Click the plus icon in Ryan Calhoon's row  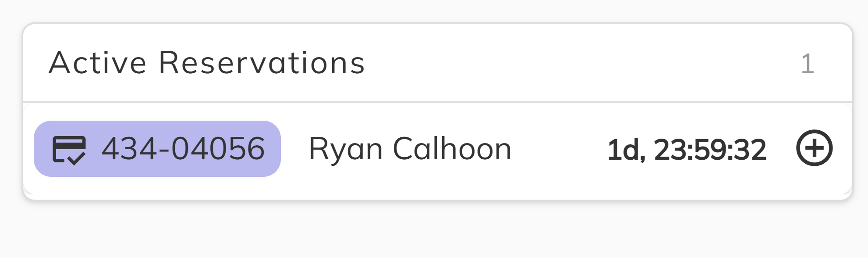click(x=814, y=148)
